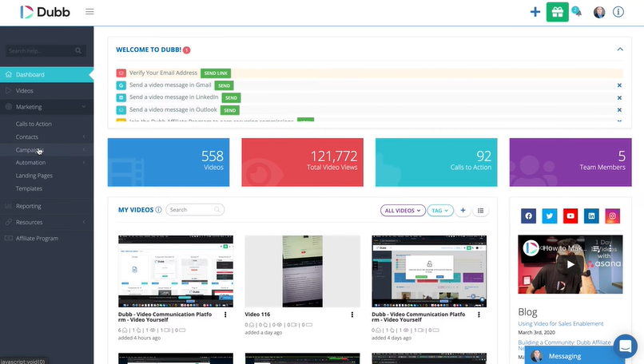Screen dimensions: 644x364
Task: Open the Total Video Views card
Action: [302, 162]
